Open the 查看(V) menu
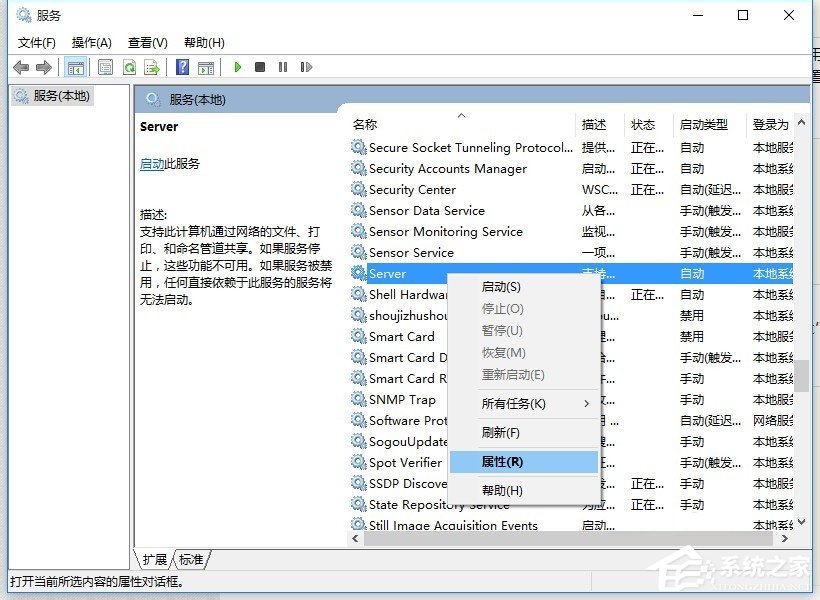Viewport: 820px width, 600px height. (146, 42)
